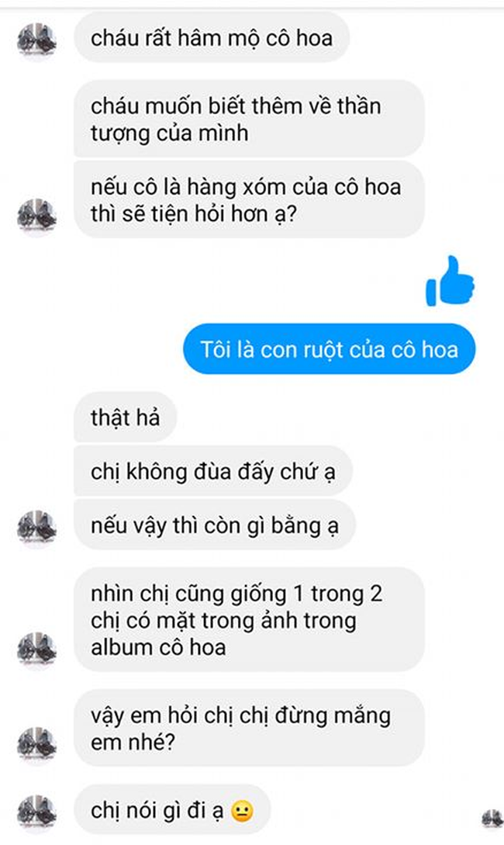Tap avatar beside 'nếu cô là hàng xóm' message
The height and width of the screenshot is (845, 504).
(x=36, y=216)
